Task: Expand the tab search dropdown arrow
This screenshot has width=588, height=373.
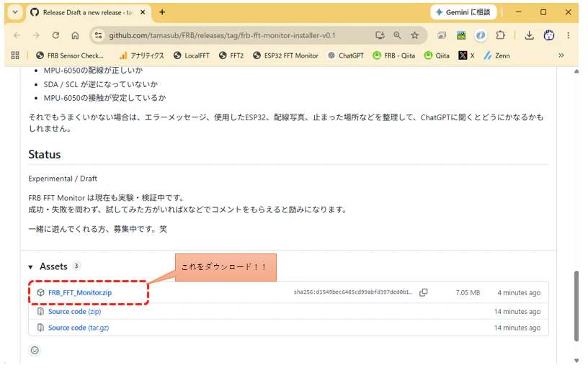Action: point(15,12)
